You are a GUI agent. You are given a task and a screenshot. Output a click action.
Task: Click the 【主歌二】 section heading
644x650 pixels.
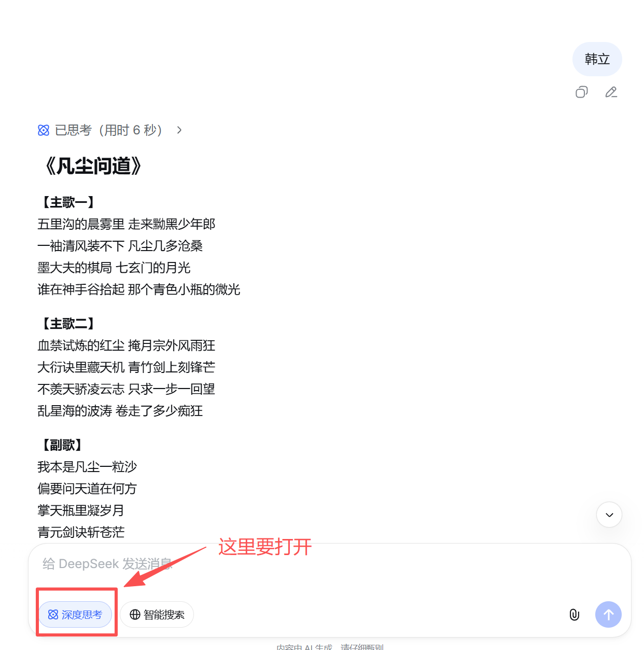pyautogui.click(x=65, y=324)
